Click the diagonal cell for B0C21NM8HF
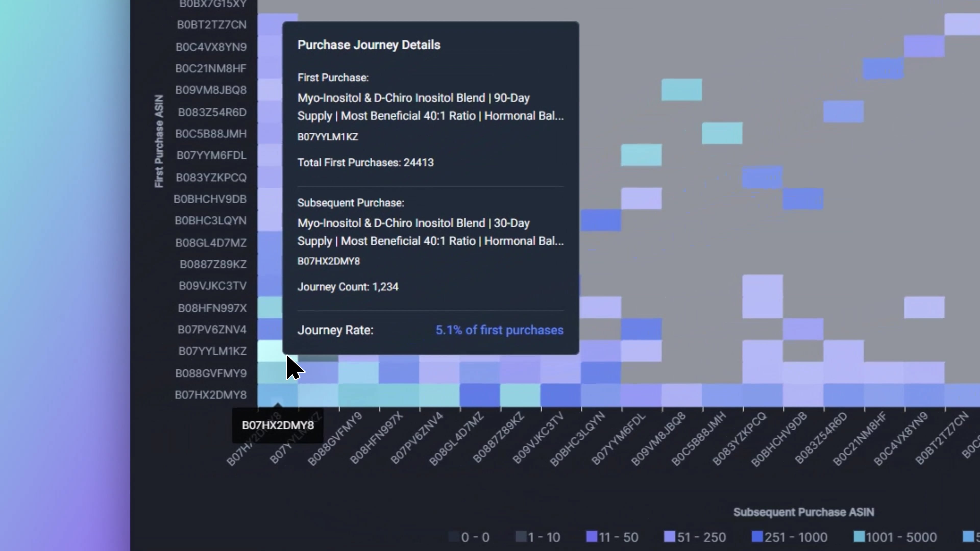 [x=883, y=68]
